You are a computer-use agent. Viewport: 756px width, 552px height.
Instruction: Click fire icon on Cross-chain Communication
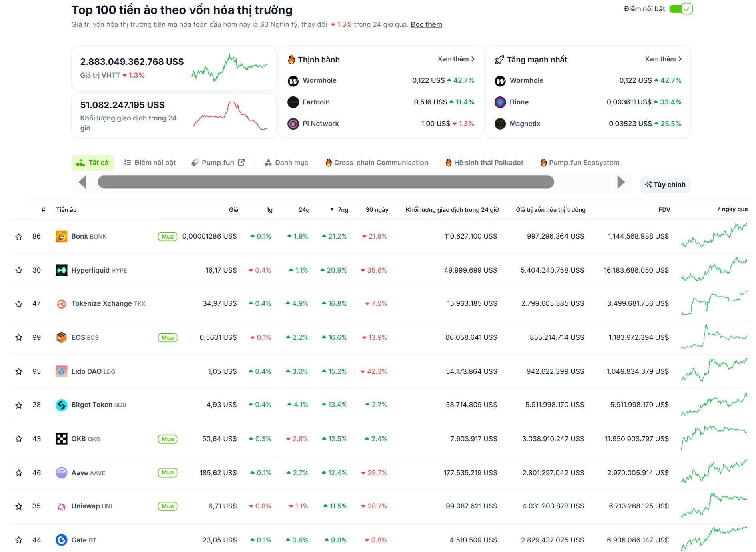tap(329, 162)
